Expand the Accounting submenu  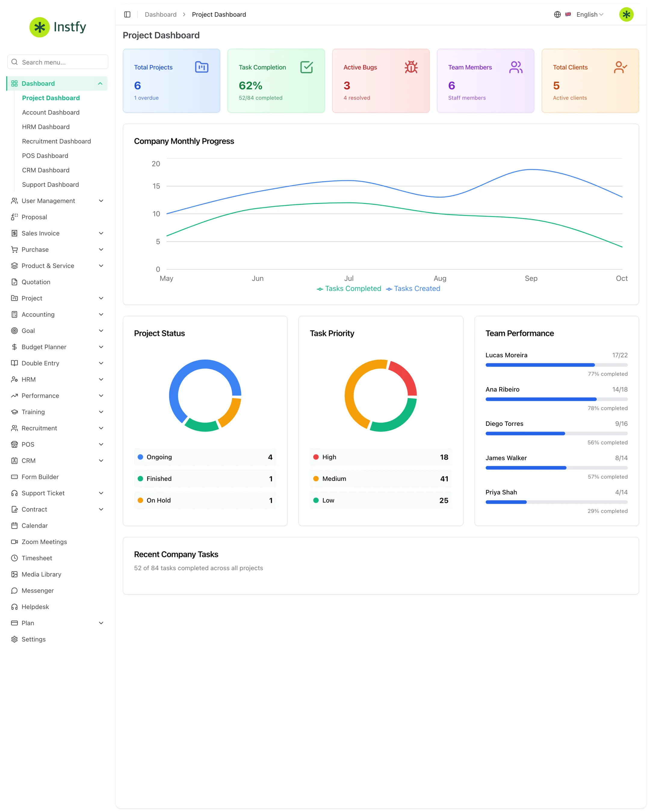57,315
